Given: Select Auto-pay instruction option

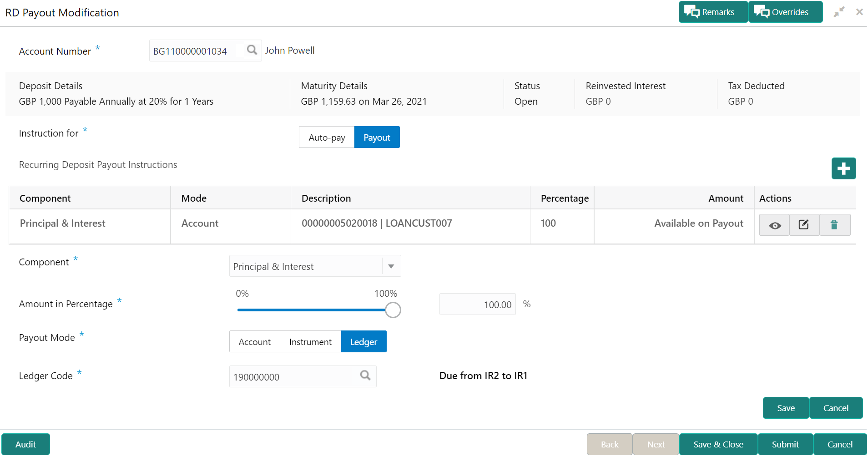Looking at the screenshot, I should [x=327, y=137].
